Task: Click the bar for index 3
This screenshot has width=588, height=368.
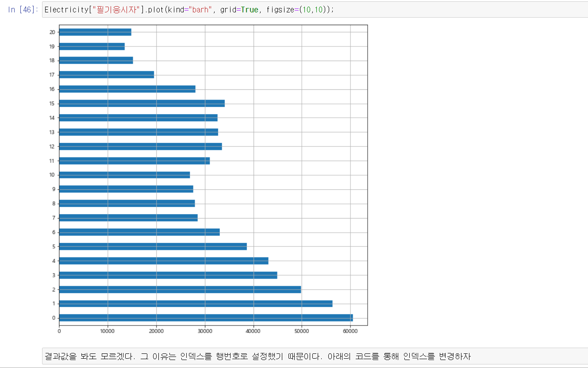Action: coord(168,275)
